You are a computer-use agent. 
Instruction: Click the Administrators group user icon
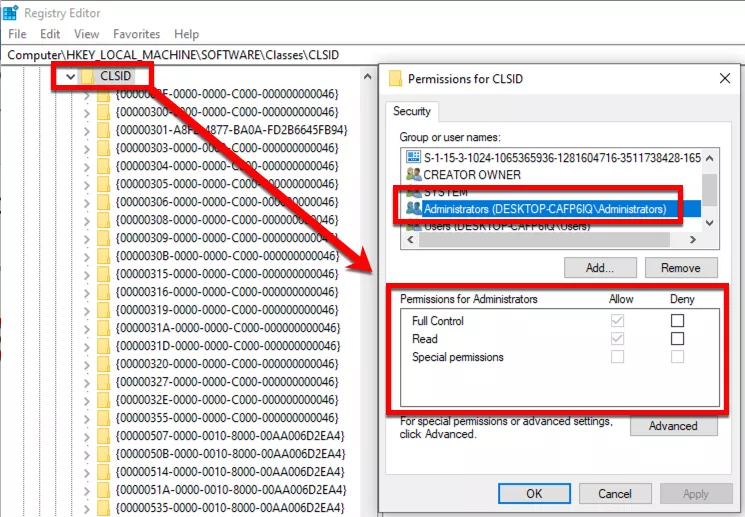[x=413, y=209]
